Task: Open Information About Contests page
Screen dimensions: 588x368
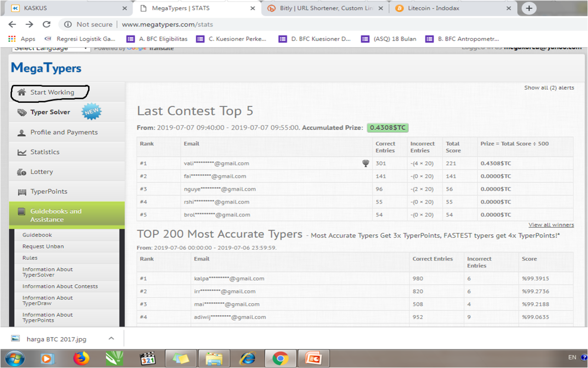Action: (60, 286)
